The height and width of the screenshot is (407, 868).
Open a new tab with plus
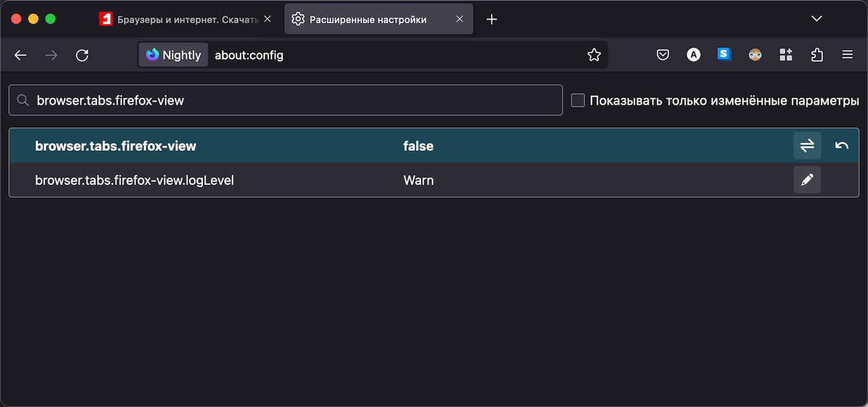(491, 19)
